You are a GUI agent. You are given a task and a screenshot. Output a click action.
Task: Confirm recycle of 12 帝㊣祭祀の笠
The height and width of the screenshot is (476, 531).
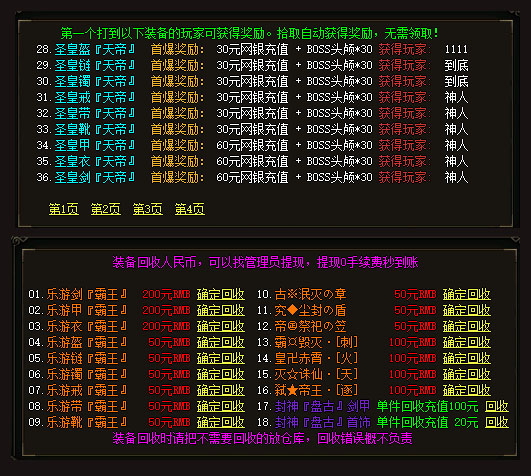(x=467, y=326)
